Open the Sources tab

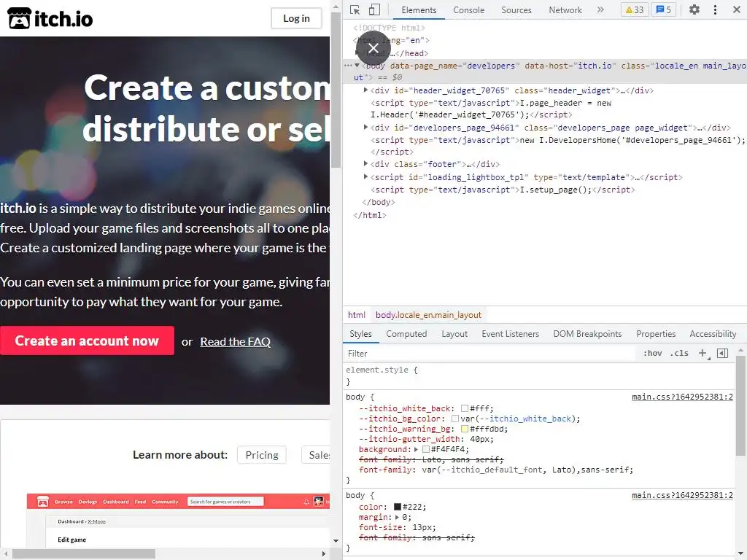click(x=516, y=10)
